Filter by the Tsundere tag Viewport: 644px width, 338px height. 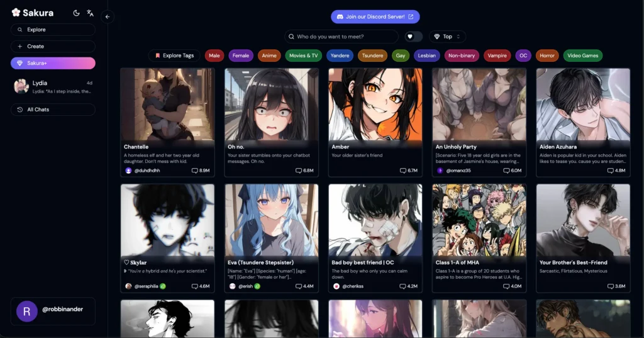coord(372,55)
